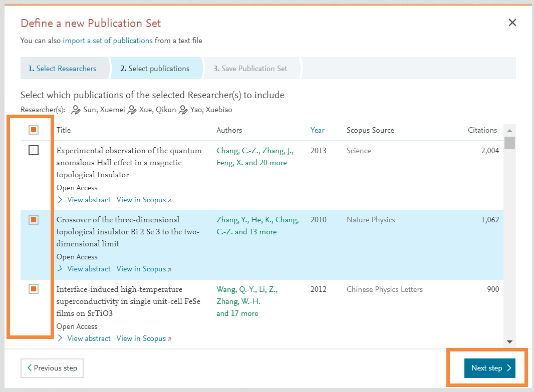534x392 pixels.
Task: Open the 3. Save Publication Set step
Action: tap(250, 69)
